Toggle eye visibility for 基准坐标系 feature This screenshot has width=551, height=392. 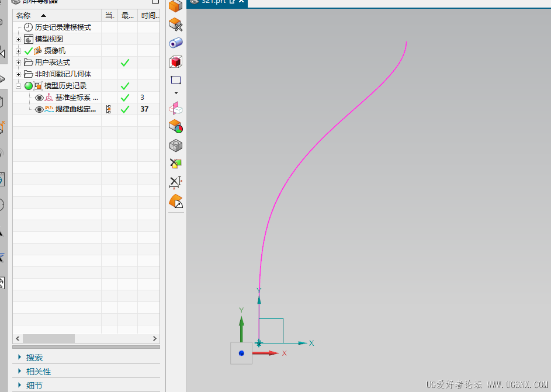(39, 98)
